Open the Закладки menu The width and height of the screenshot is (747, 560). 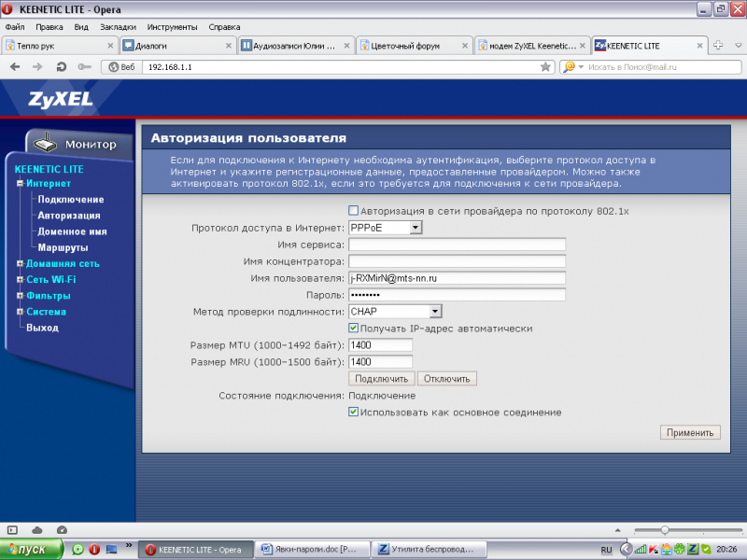(x=119, y=27)
